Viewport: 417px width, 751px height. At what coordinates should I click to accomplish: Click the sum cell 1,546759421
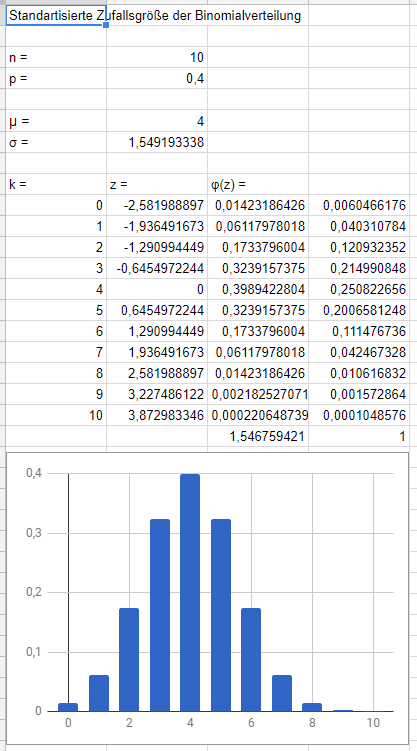[x=258, y=436]
